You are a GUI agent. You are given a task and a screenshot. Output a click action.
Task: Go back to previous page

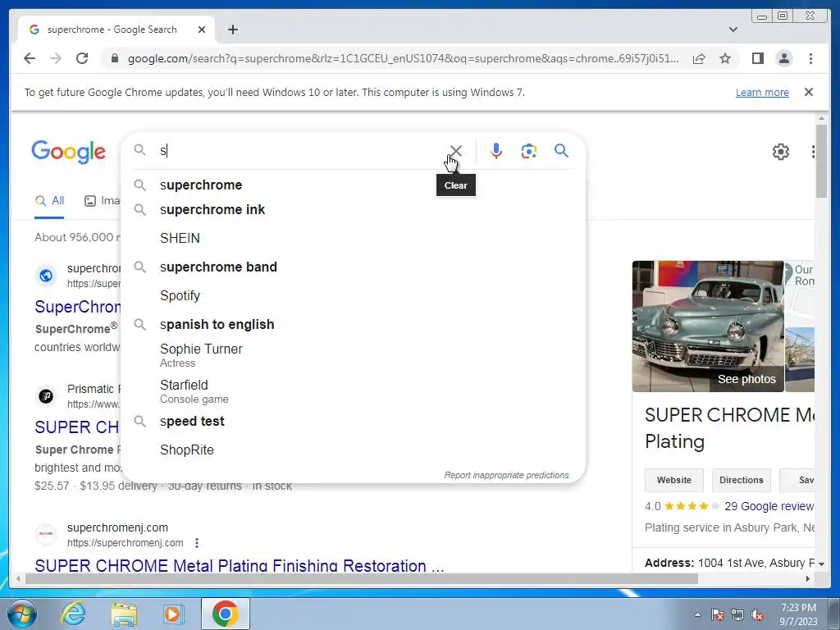(30, 58)
